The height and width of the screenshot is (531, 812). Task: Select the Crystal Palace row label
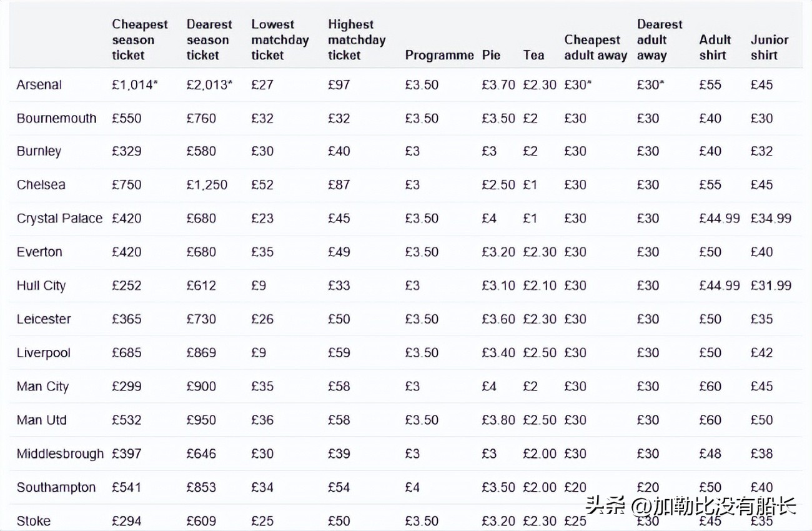tap(59, 219)
